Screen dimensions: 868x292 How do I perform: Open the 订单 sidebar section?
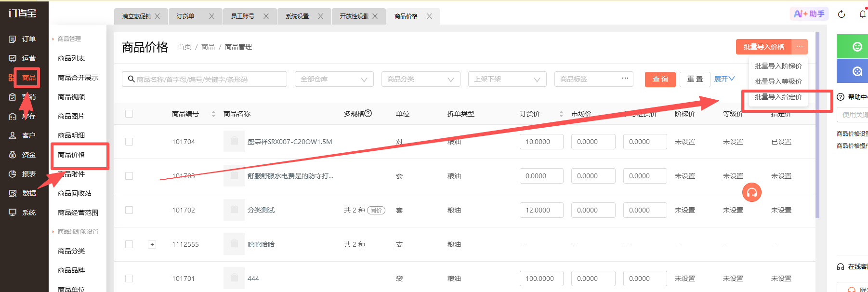pyautogui.click(x=23, y=39)
